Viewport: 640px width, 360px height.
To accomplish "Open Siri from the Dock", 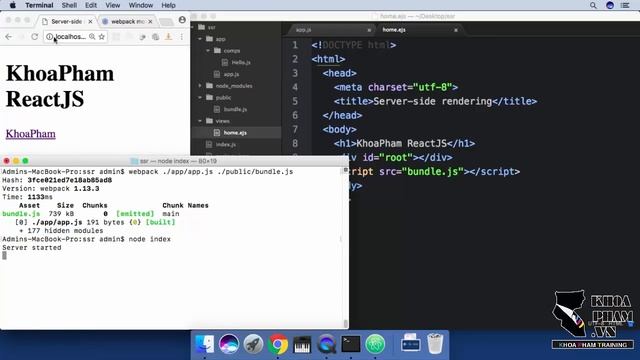I will pos(229,344).
